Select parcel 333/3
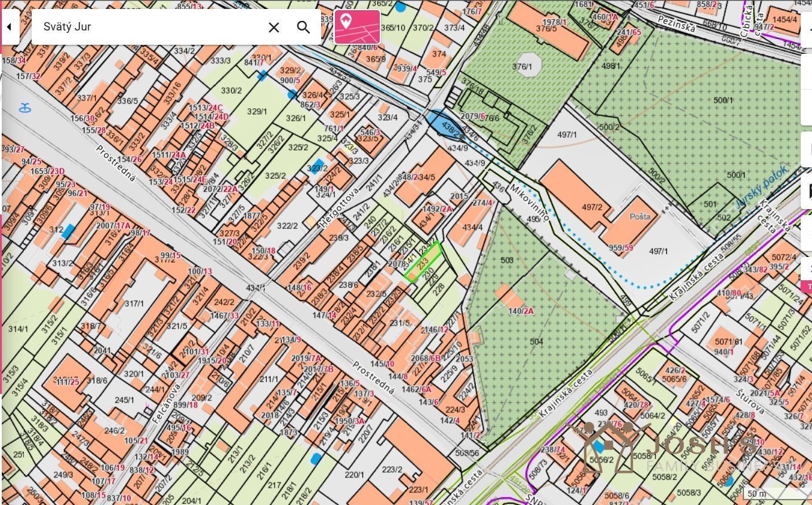This screenshot has width=812, height=505. (220, 60)
